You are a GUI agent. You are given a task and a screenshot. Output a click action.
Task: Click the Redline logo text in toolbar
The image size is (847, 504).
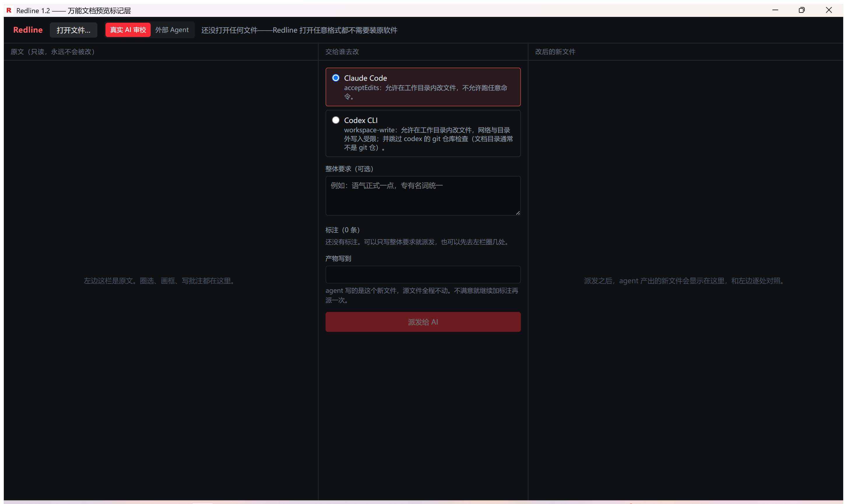click(x=28, y=30)
